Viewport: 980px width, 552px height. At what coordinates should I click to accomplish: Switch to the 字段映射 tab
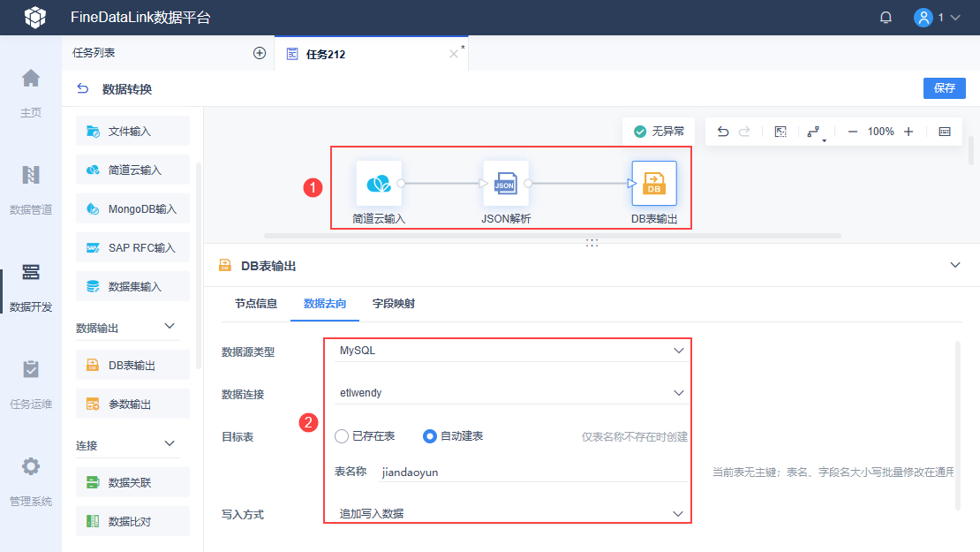[393, 304]
